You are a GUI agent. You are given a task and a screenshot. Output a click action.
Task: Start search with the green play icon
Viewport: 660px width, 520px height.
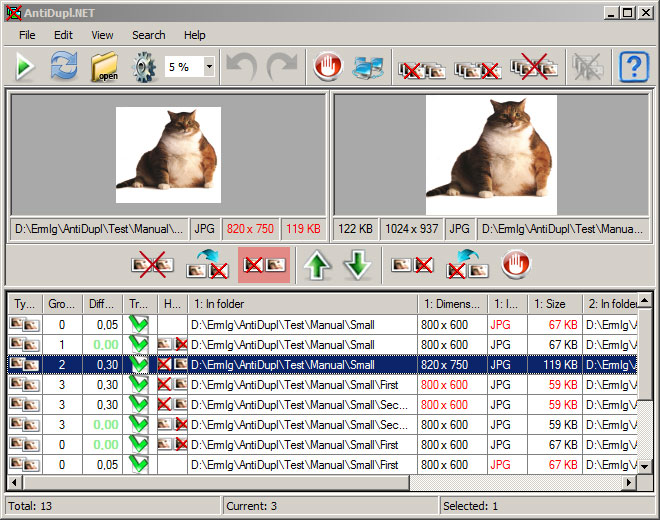click(24, 67)
